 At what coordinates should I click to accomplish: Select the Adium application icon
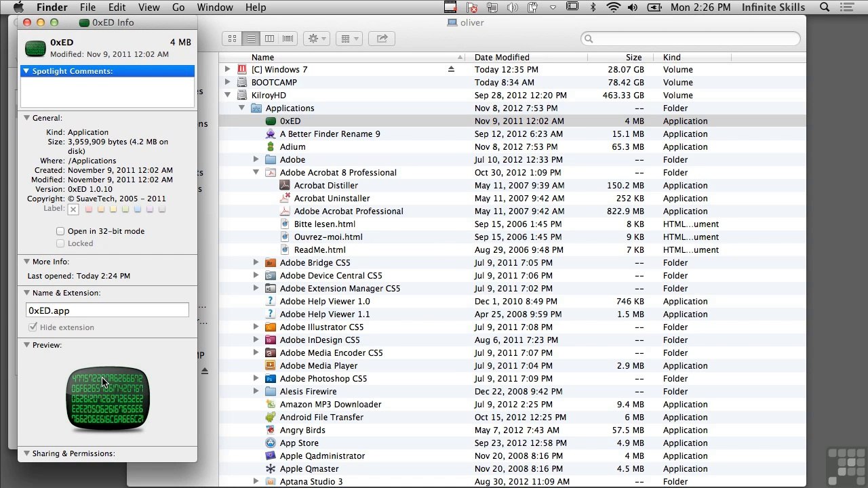coord(271,146)
